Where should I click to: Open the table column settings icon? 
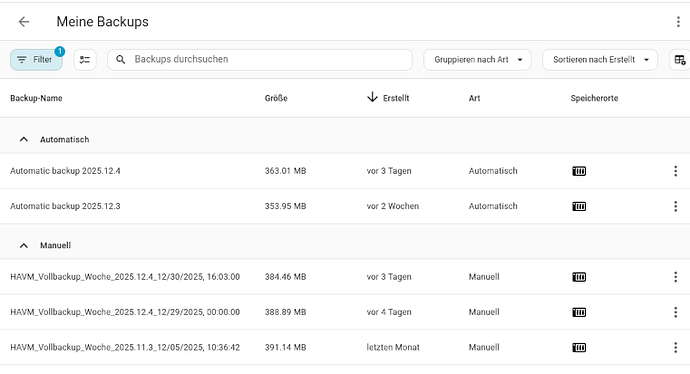point(680,59)
